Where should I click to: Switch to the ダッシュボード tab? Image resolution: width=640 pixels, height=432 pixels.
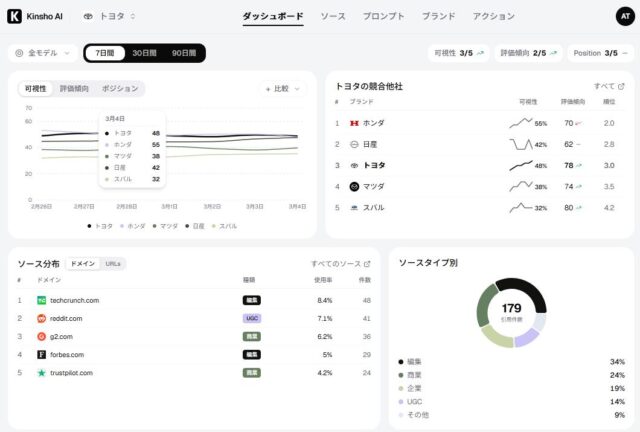coord(273,16)
